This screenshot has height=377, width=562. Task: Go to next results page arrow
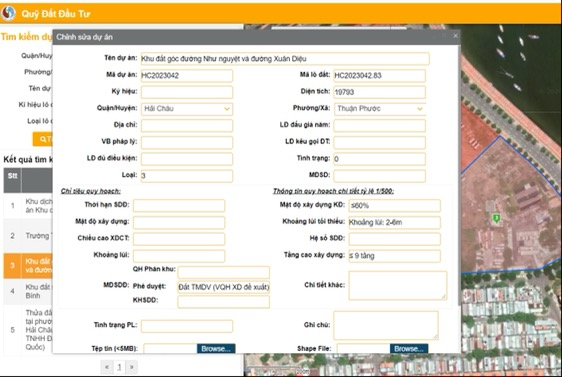(132, 367)
